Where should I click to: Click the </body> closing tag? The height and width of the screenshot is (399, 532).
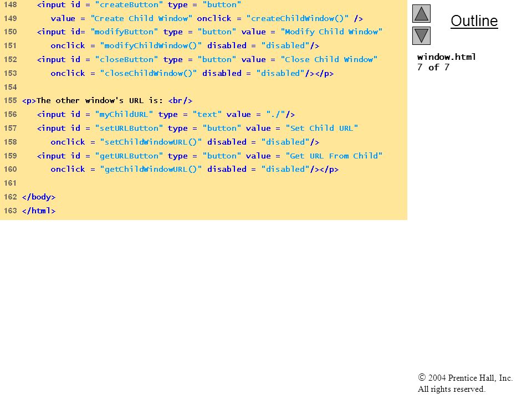click(39, 197)
